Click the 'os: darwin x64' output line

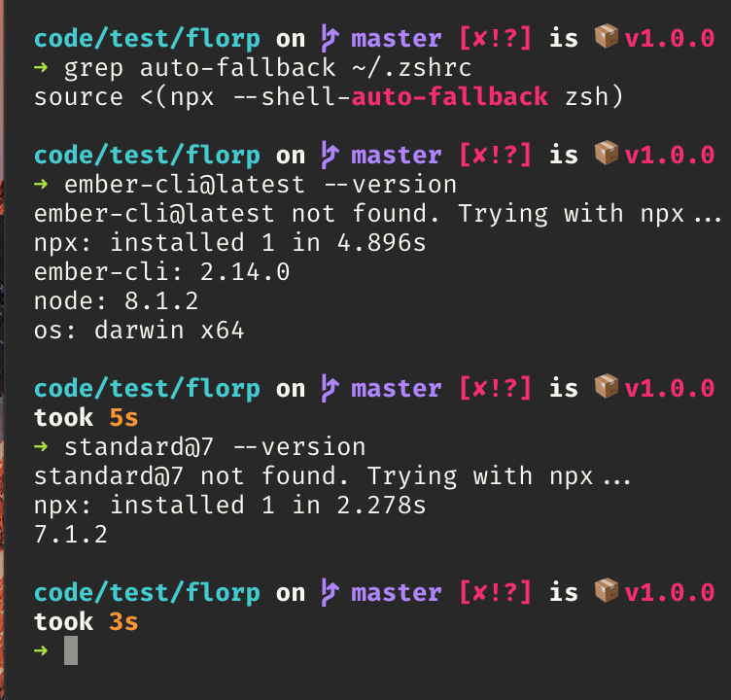(139, 331)
